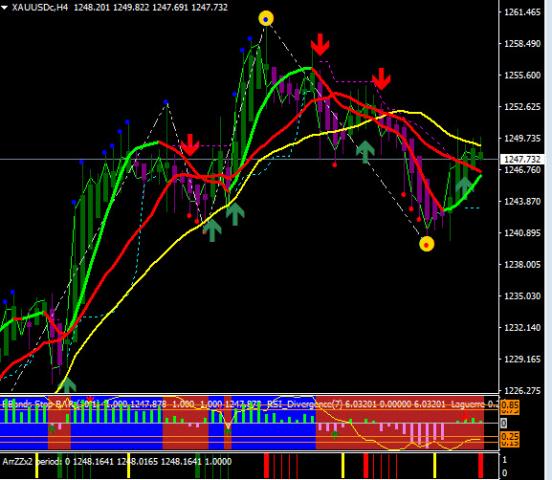Screen dimensions: 552x480
Task: Click the teal up arrow near 1240.895
Action: click(212, 230)
